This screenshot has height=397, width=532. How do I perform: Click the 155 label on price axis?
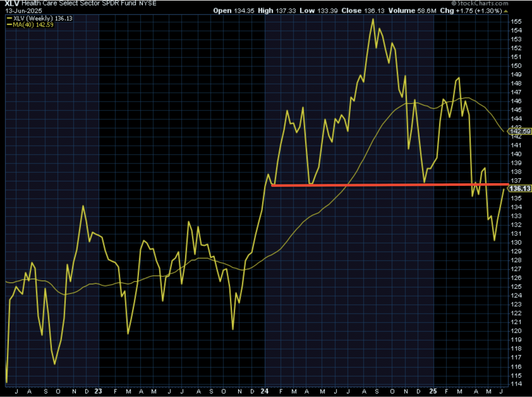pos(516,21)
